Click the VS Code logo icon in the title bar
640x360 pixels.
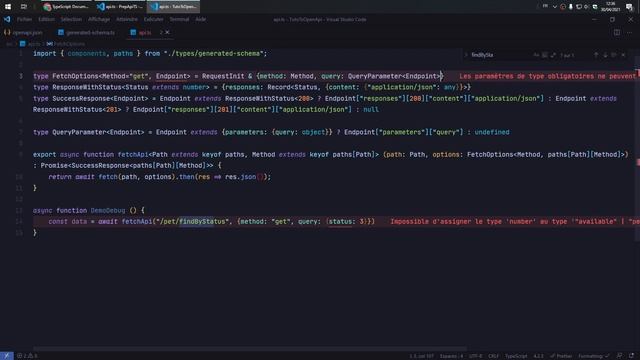tap(7, 19)
